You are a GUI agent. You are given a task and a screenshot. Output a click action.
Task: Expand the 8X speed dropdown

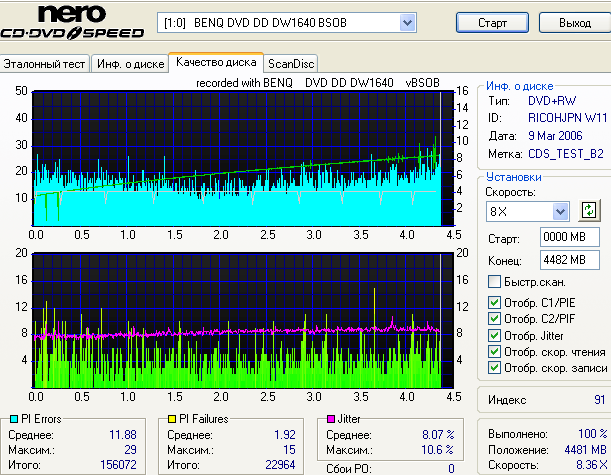tap(560, 212)
